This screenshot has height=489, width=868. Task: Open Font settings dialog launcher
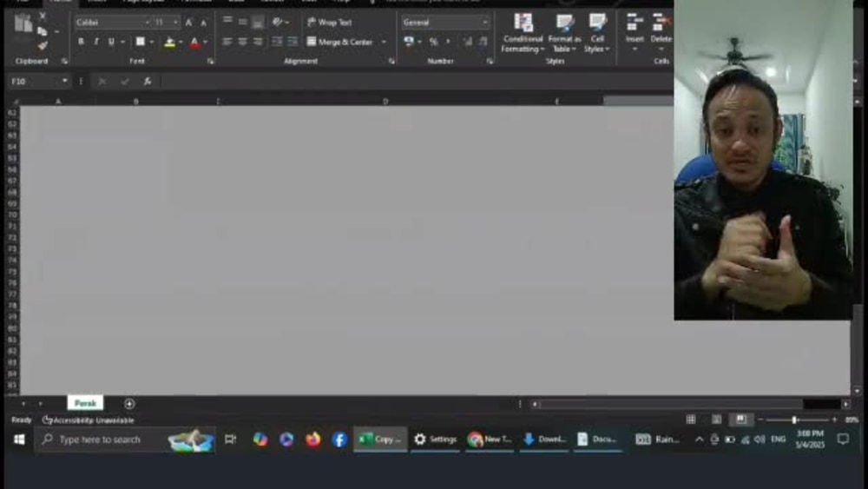[x=210, y=62]
